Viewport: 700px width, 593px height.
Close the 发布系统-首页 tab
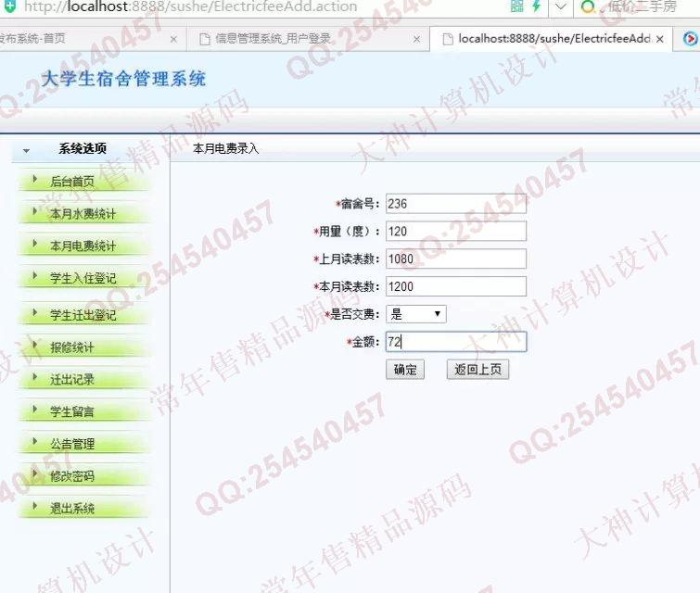173,39
